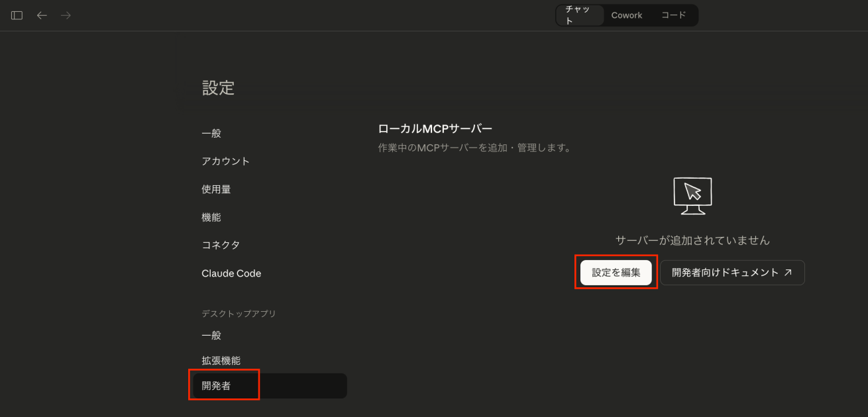Open 一般 settings at top of list
868x417 pixels.
(x=211, y=133)
